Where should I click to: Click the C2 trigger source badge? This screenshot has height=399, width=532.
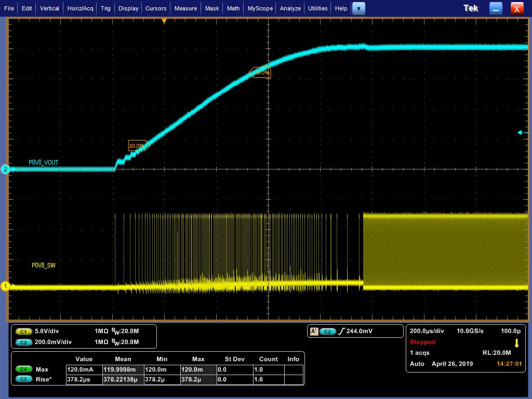[x=327, y=332]
